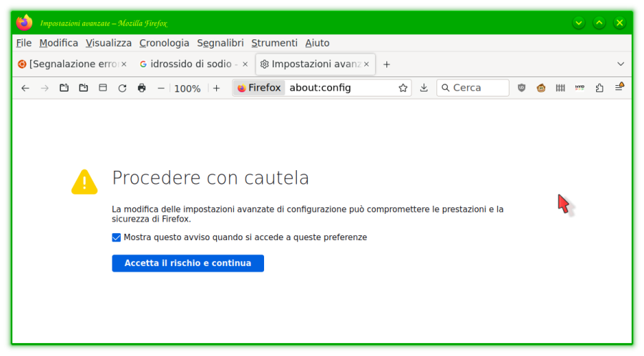The height and width of the screenshot is (356, 644).
Task: Open a new tab with plus
Action: click(x=386, y=64)
